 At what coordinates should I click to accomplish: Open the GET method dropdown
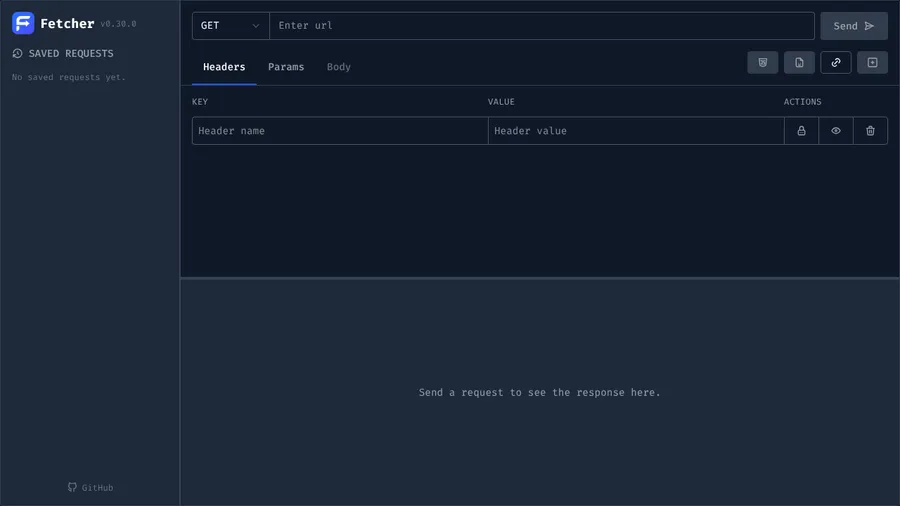[231, 26]
